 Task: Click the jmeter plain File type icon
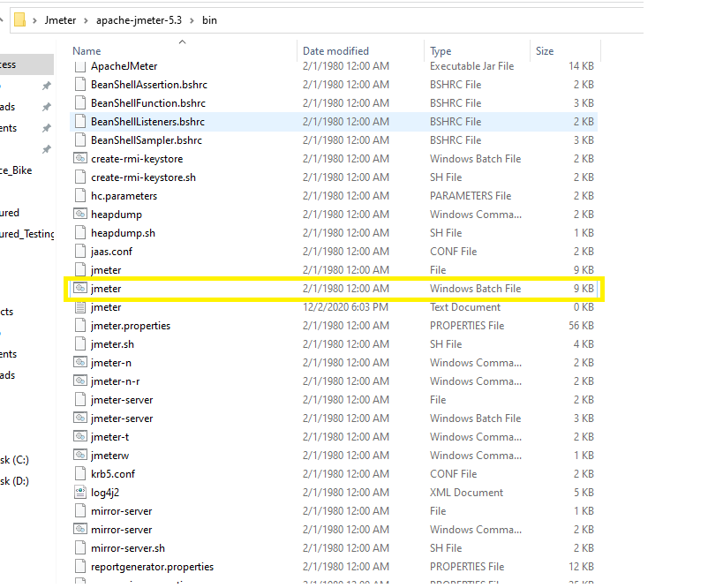pos(80,270)
